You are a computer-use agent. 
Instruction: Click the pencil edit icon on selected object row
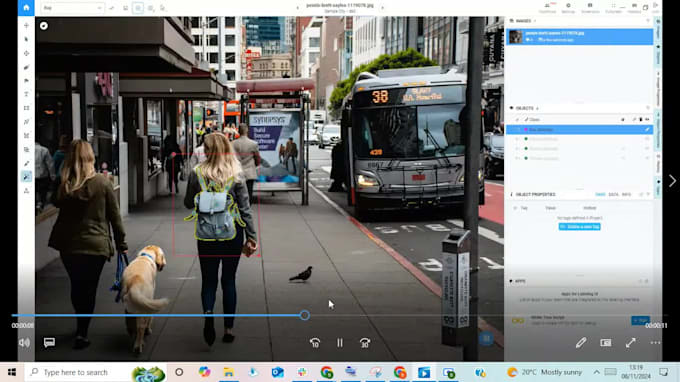pyautogui.click(x=647, y=129)
